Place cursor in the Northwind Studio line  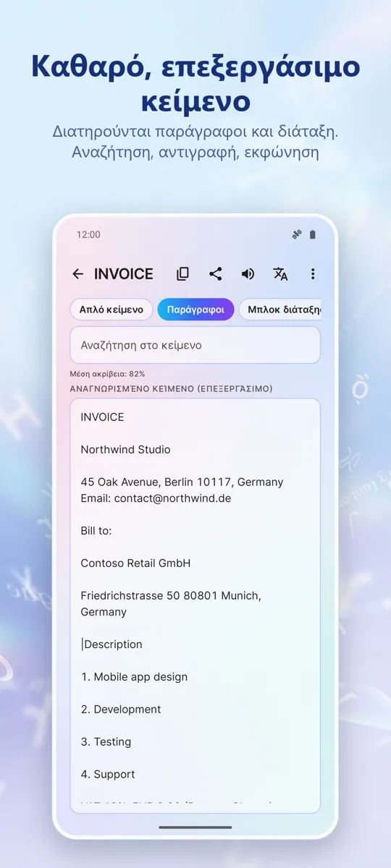(x=126, y=449)
